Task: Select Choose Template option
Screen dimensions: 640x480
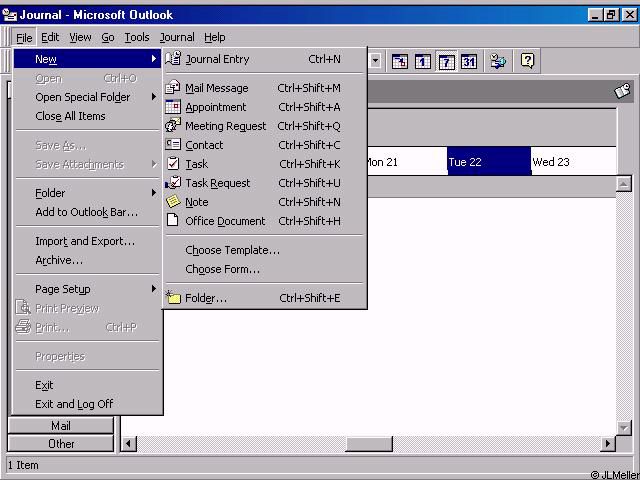Action: (264, 250)
